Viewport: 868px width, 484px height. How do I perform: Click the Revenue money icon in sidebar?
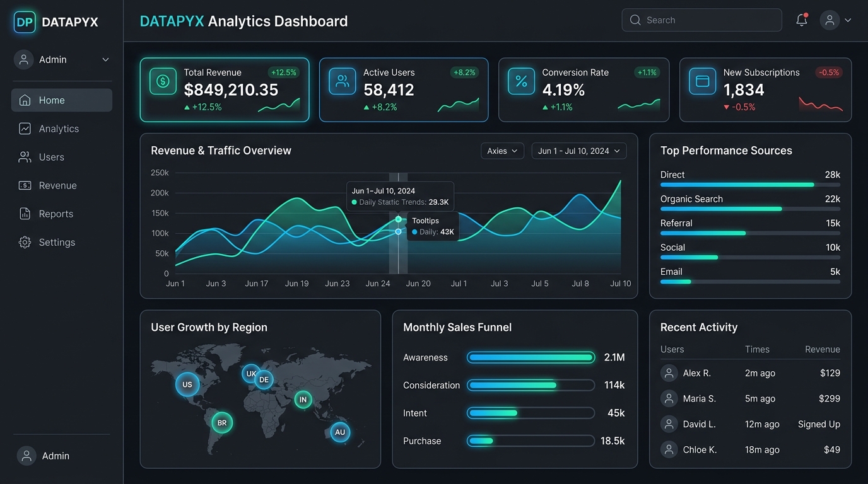tap(25, 185)
